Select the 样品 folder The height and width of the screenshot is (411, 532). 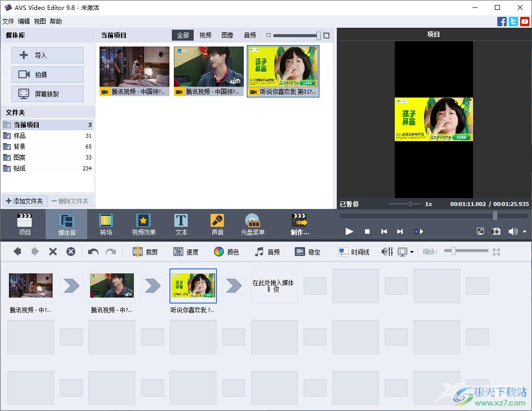point(48,136)
